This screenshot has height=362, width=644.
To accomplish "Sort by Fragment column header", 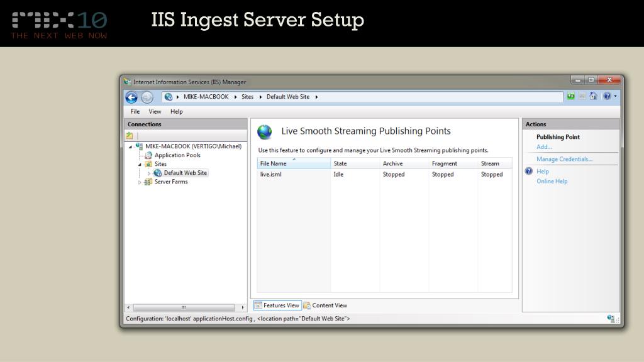I will [453, 163].
